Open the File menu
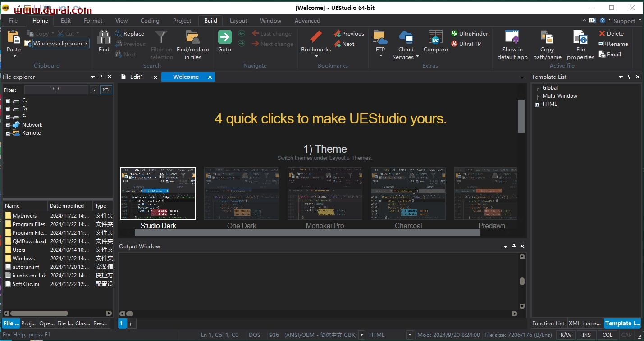644x341 pixels. tap(14, 20)
